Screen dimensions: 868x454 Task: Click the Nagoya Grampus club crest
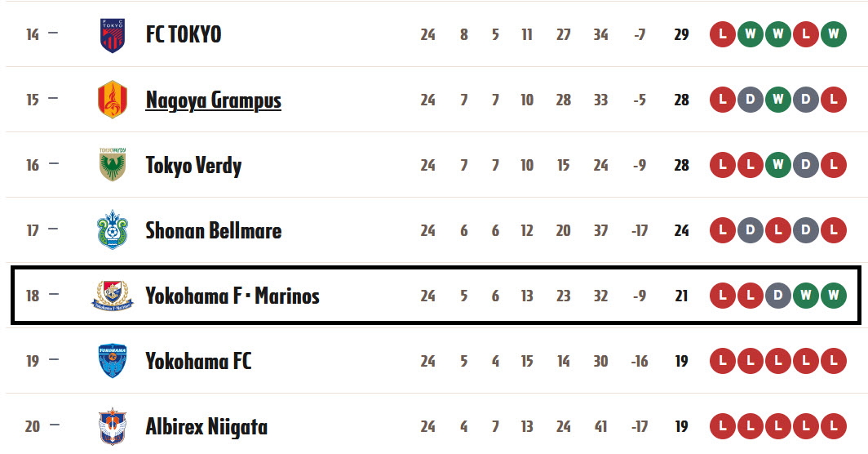pyautogui.click(x=113, y=100)
